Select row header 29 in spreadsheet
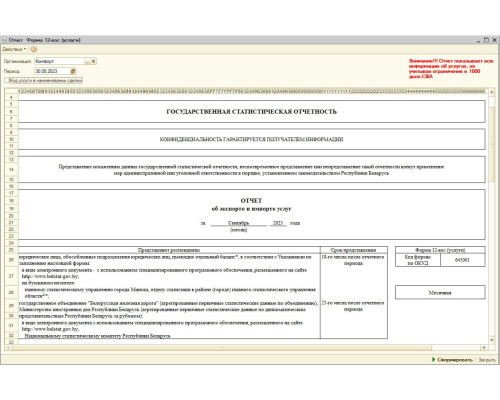The height and width of the screenshot is (400, 500). tap(11, 305)
